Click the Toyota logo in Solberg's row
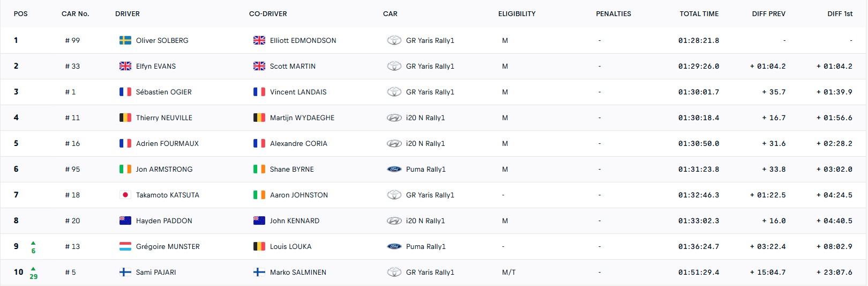This screenshot has width=868, height=286. click(394, 40)
